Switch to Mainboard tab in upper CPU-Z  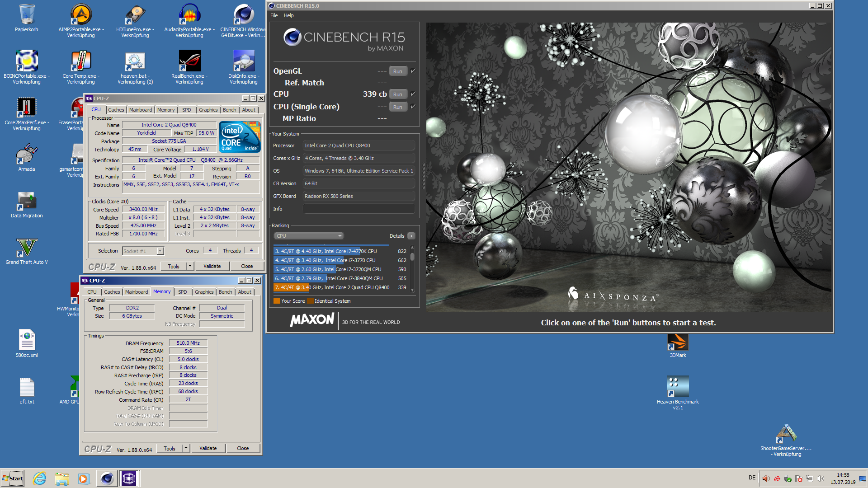coord(141,110)
